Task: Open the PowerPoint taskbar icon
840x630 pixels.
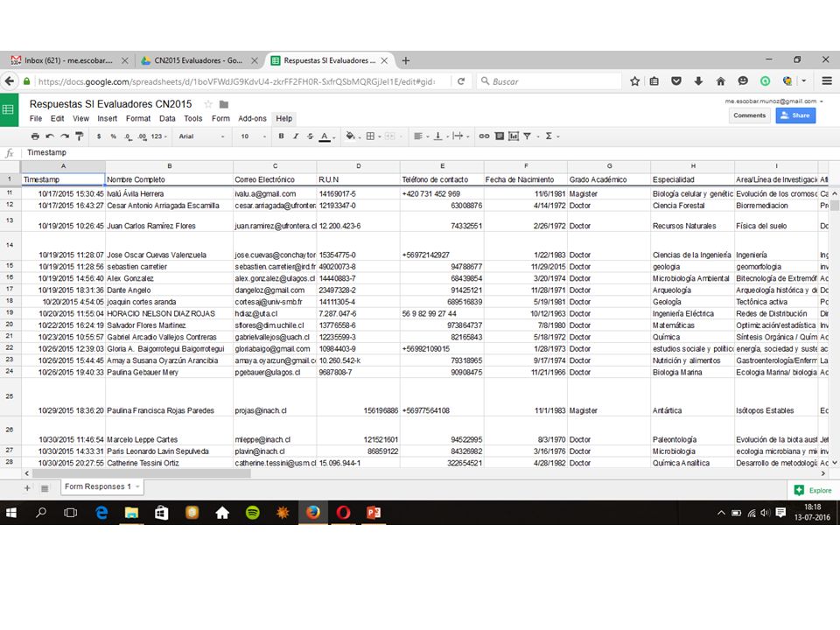Action: (374, 513)
